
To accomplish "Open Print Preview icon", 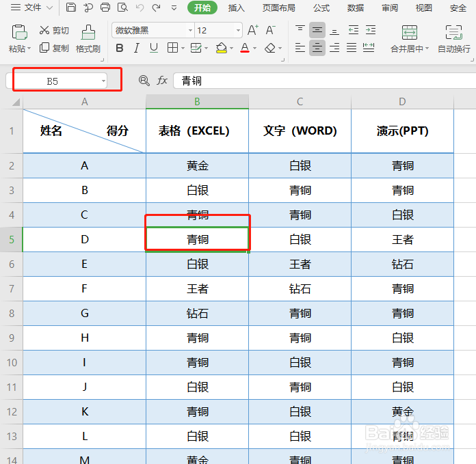I will (x=122, y=7).
